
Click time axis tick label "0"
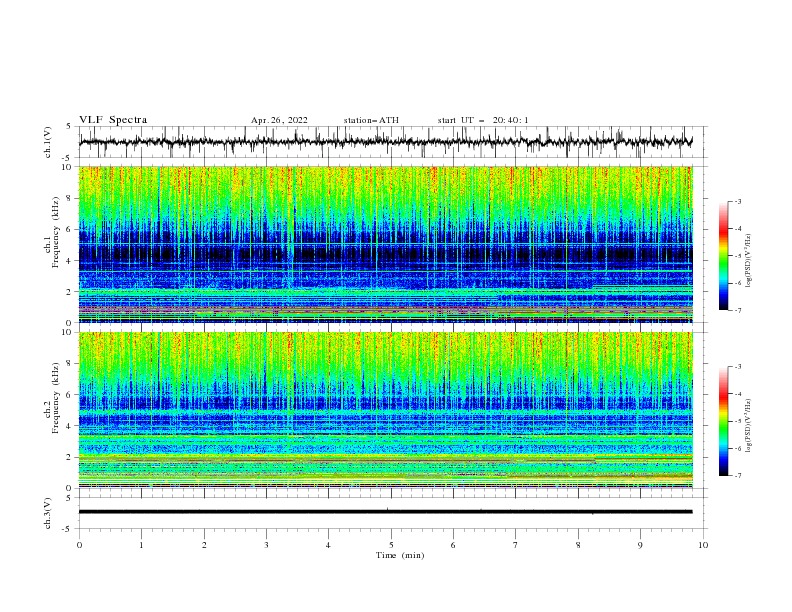(x=79, y=545)
